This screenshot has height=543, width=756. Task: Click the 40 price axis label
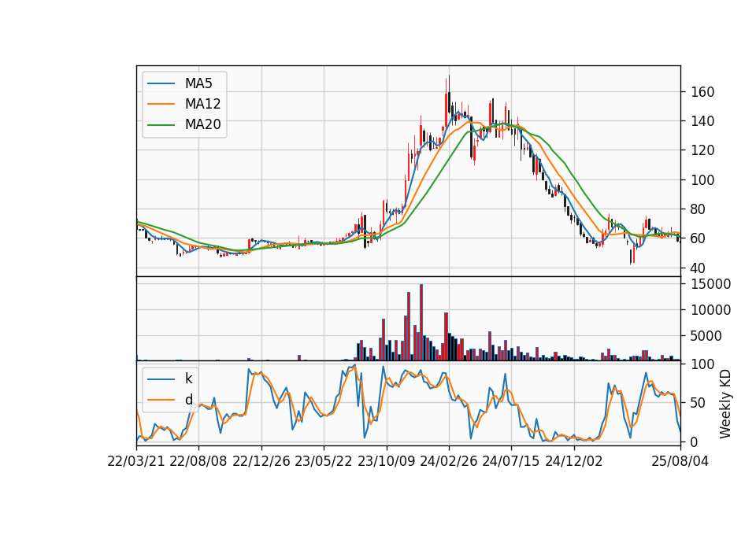pos(699,268)
